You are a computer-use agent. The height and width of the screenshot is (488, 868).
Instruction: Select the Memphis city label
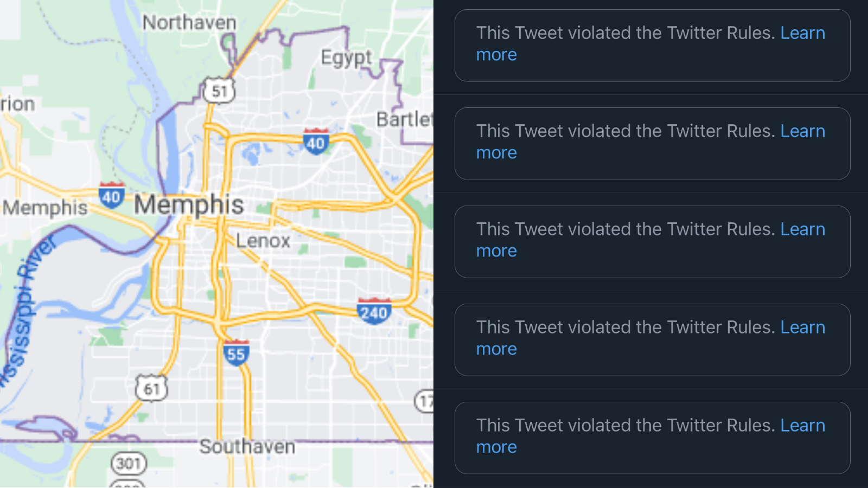click(189, 205)
